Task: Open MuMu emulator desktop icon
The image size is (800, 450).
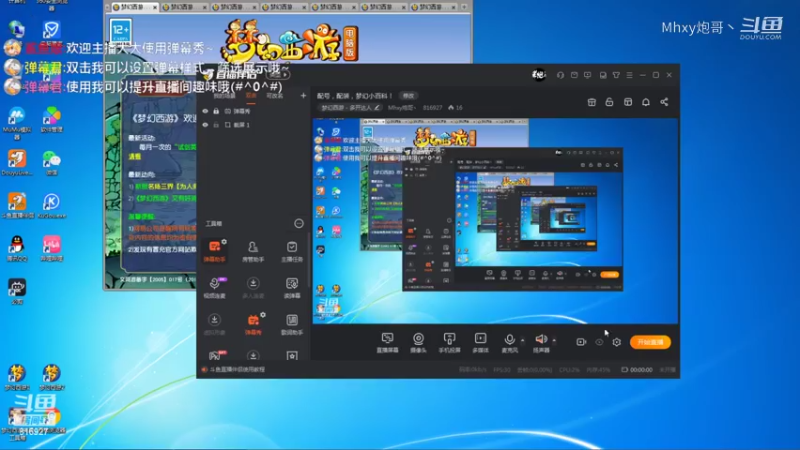Action: 17,122
